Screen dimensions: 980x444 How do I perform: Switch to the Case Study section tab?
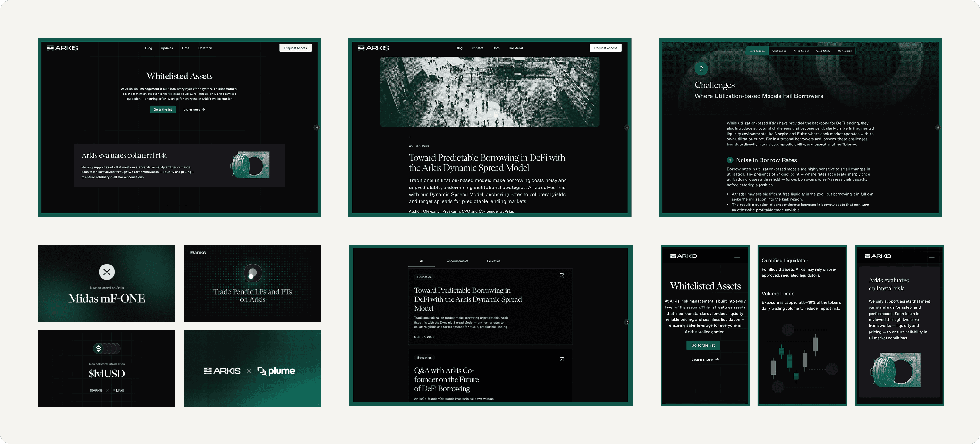point(823,51)
